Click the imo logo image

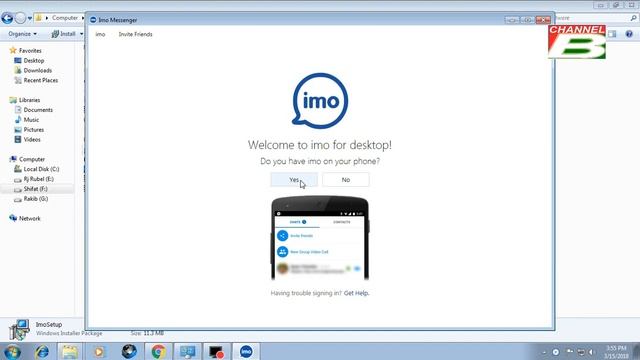point(320,100)
